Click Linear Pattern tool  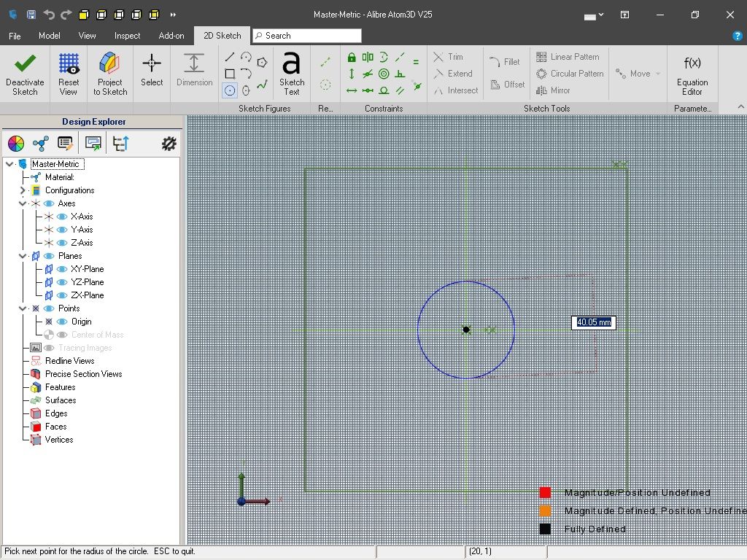568,57
